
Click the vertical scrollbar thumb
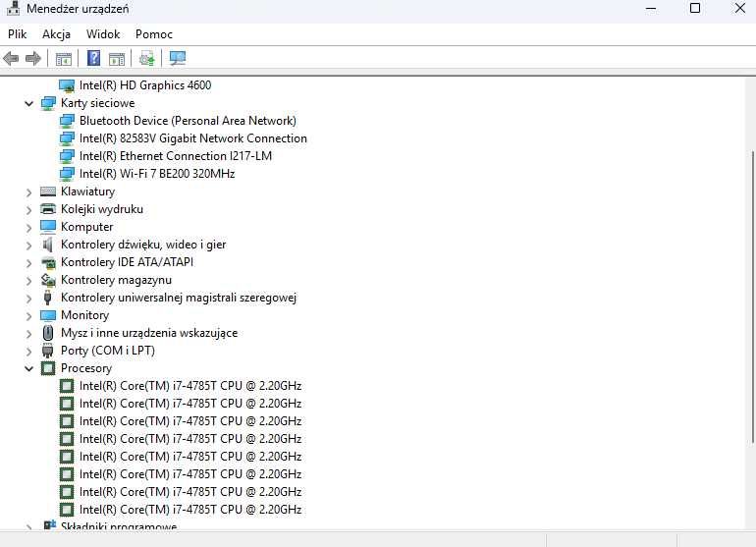click(753, 298)
